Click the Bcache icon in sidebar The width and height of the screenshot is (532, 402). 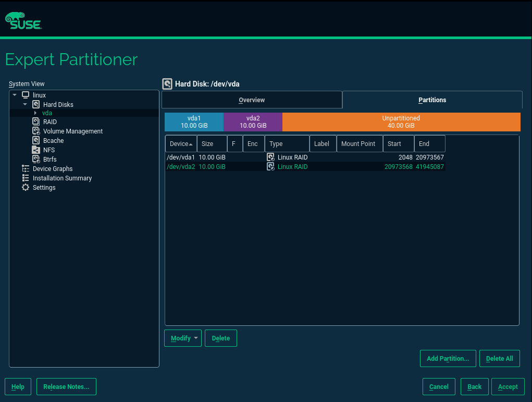[36, 141]
